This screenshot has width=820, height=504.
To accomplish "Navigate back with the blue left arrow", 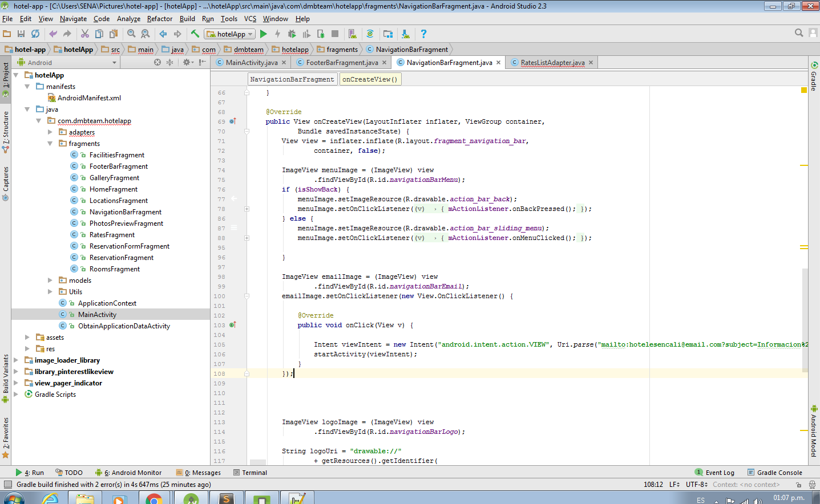I will (x=163, y=34).
